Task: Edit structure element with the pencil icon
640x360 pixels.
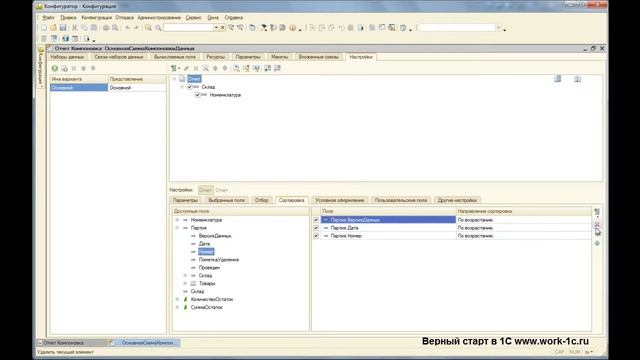Action: coord(187,68)
